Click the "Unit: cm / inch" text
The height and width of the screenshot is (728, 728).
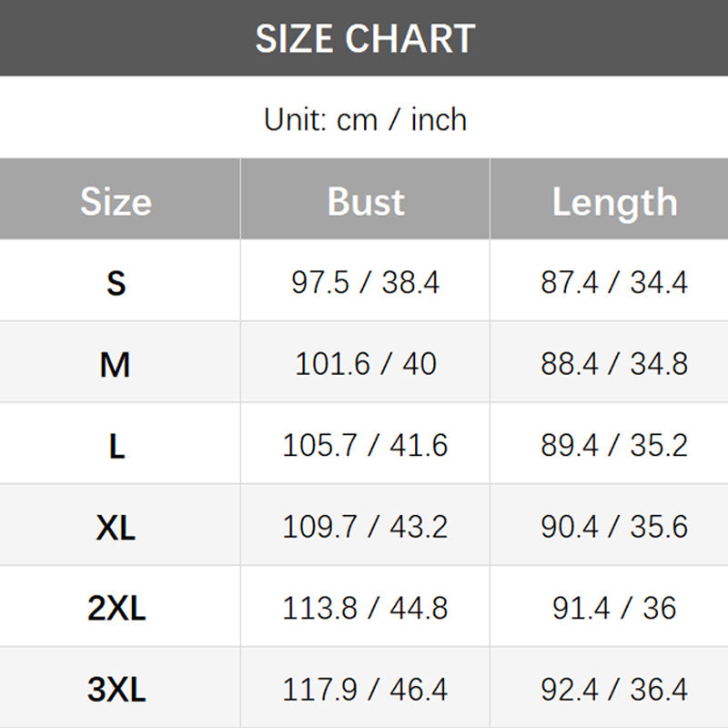365,119
